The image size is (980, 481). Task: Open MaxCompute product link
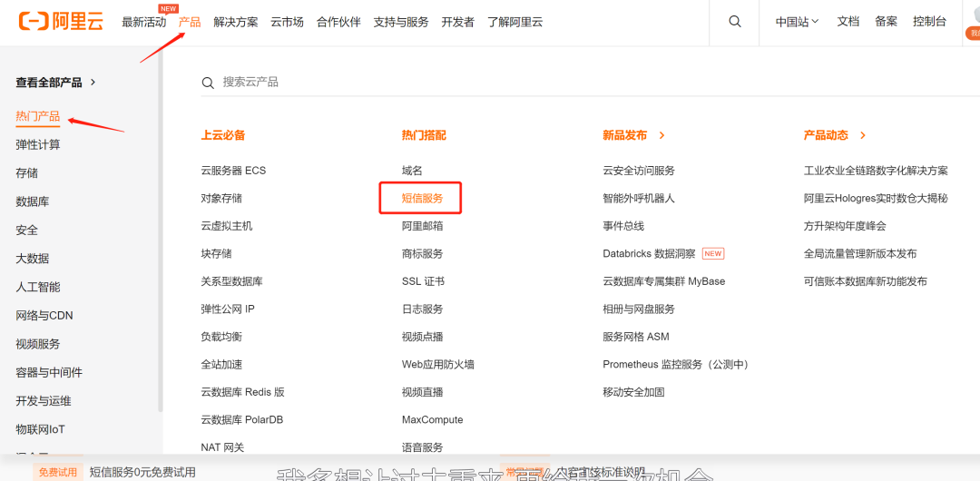(x=433, y=419)
